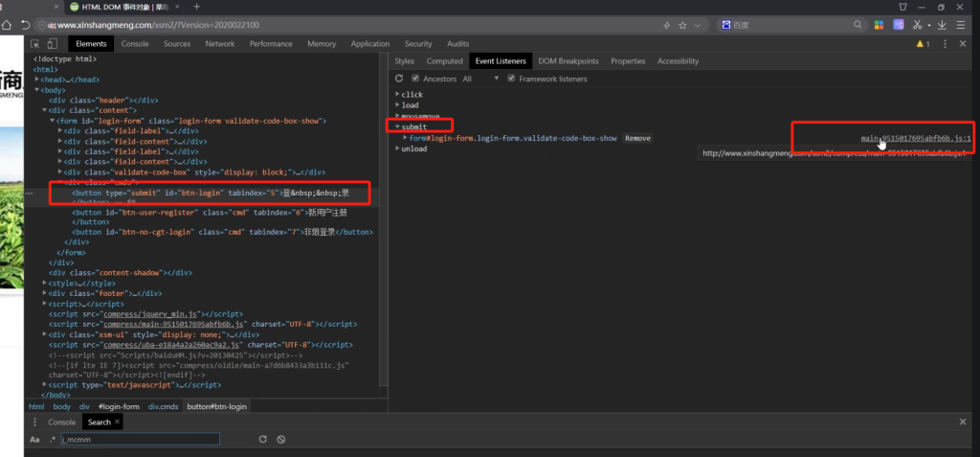Click the address bar URL

158,25
